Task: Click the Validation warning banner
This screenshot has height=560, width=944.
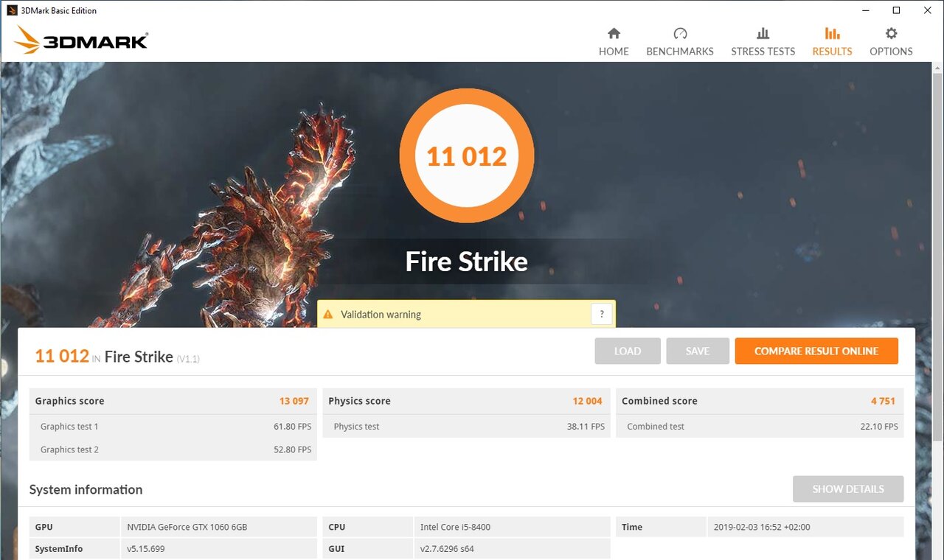Action: pyautogui.click(x=466, y=314)
